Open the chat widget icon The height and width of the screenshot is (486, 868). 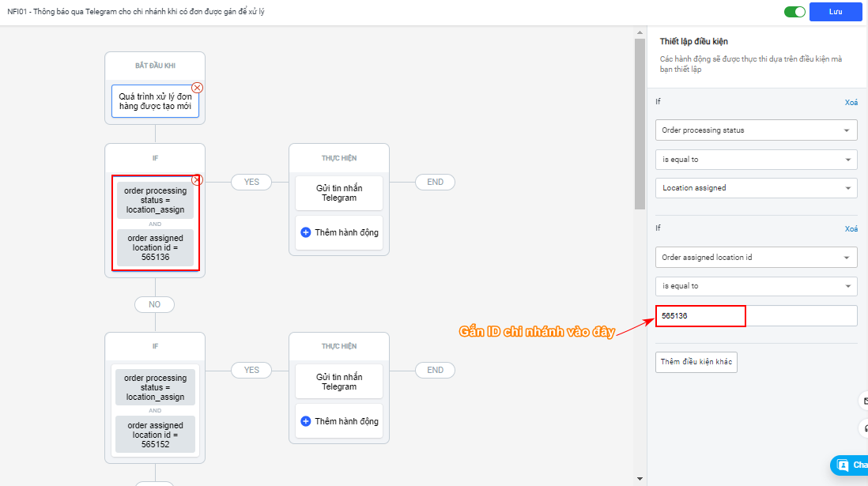coord(843,465)
